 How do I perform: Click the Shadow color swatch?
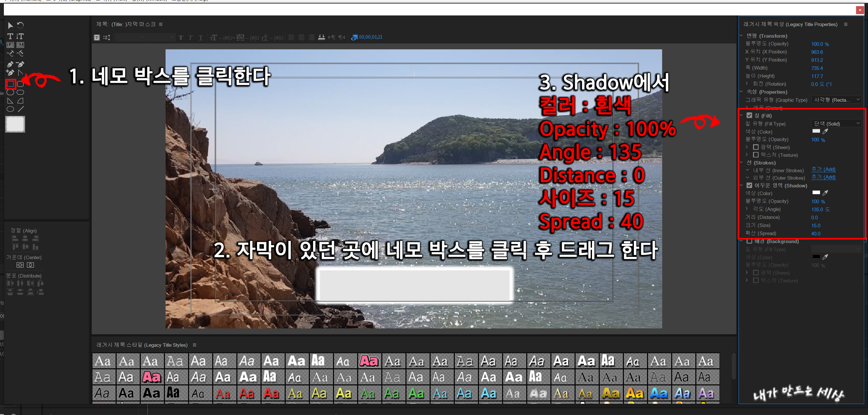tap(816, 193)
